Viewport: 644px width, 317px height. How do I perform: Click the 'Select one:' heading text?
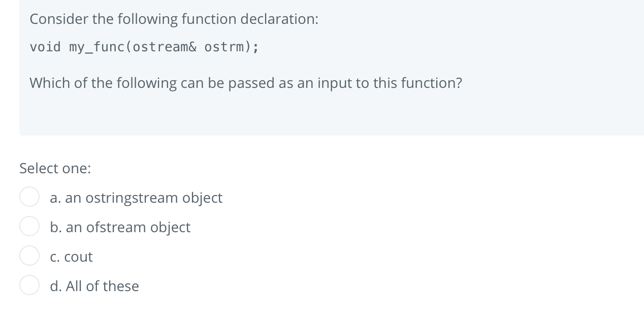[55, 168]
